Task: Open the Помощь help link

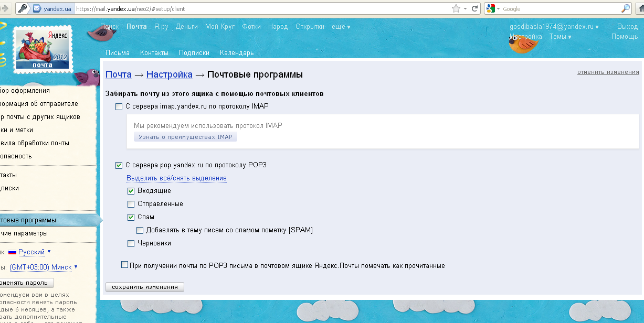Action: 625,37
